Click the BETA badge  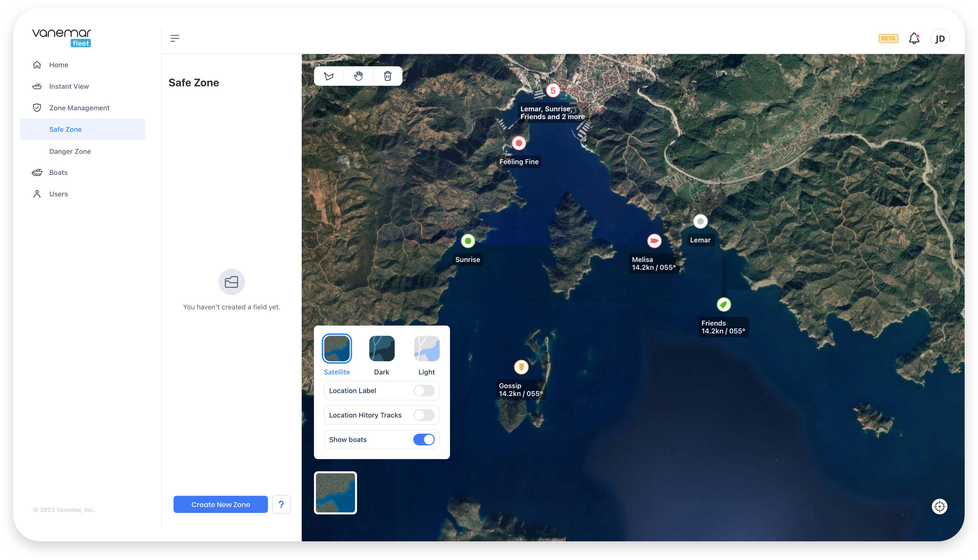point(888,38)
